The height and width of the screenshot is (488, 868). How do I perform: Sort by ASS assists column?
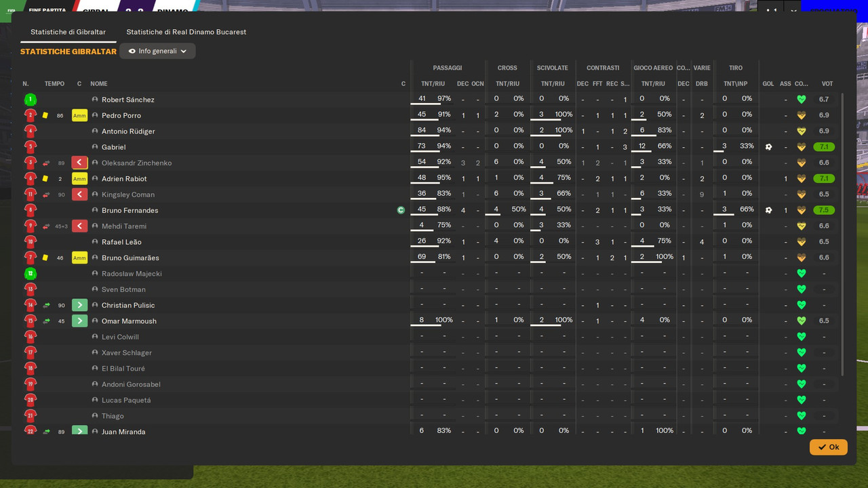pyautogui.click(x=785, y=84)
